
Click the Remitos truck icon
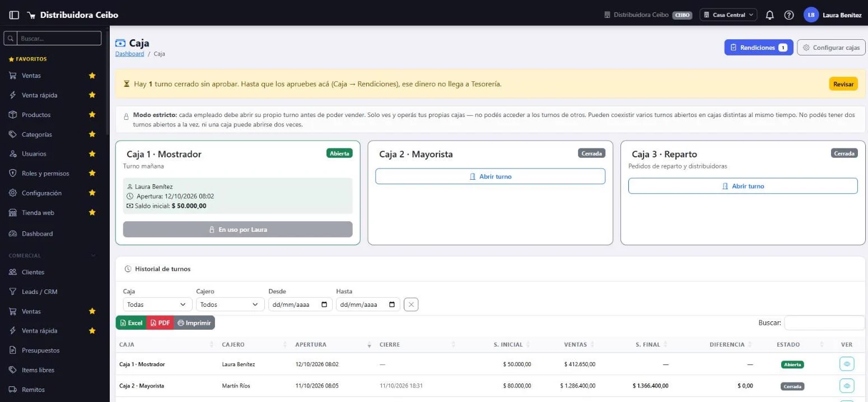click(13, 390)
